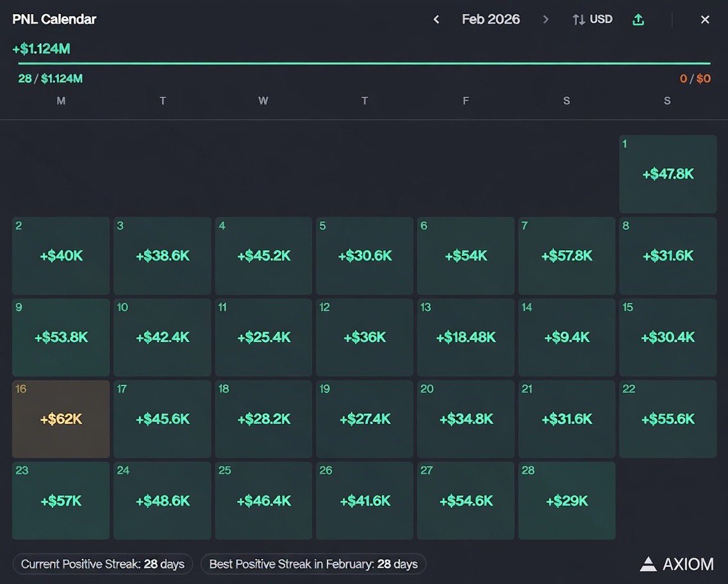Click the PNL Calendar title
Screen dimensions: 728x584
54,19
